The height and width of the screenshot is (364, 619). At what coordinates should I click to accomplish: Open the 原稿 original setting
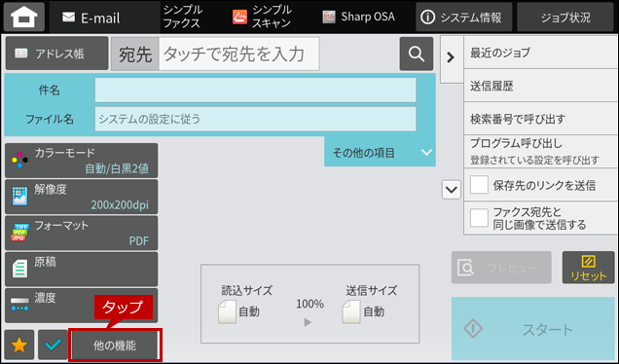click(82, 269)
